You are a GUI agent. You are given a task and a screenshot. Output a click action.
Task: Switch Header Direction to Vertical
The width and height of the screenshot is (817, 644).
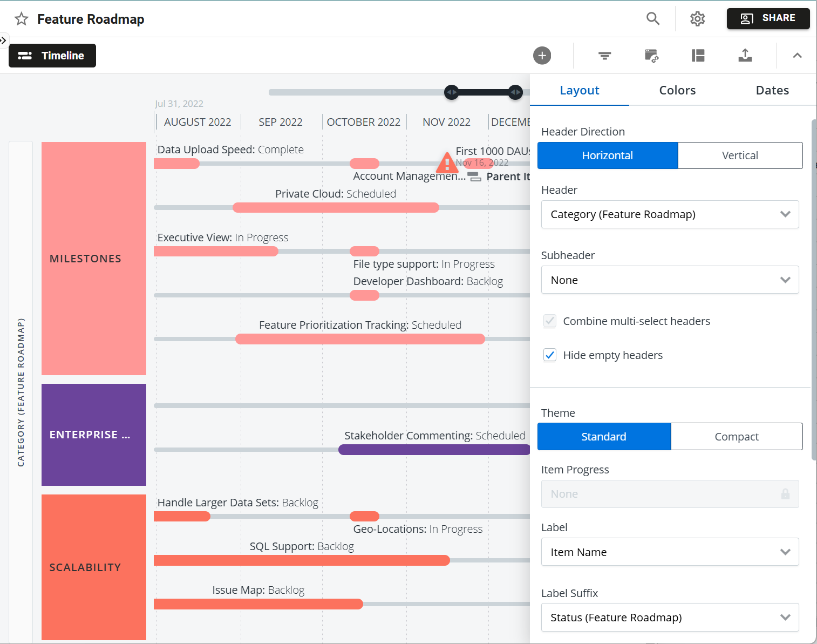tap(740, 155)
